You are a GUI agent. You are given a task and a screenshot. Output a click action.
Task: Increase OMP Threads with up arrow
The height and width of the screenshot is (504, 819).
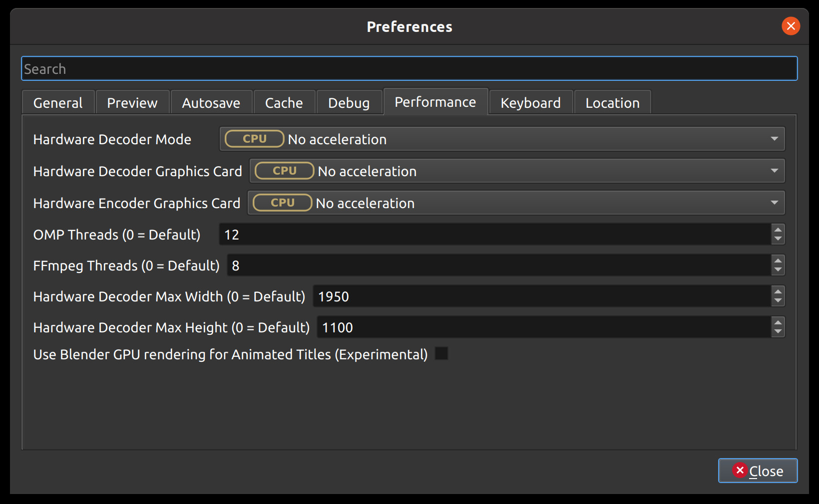click(778, 230)
